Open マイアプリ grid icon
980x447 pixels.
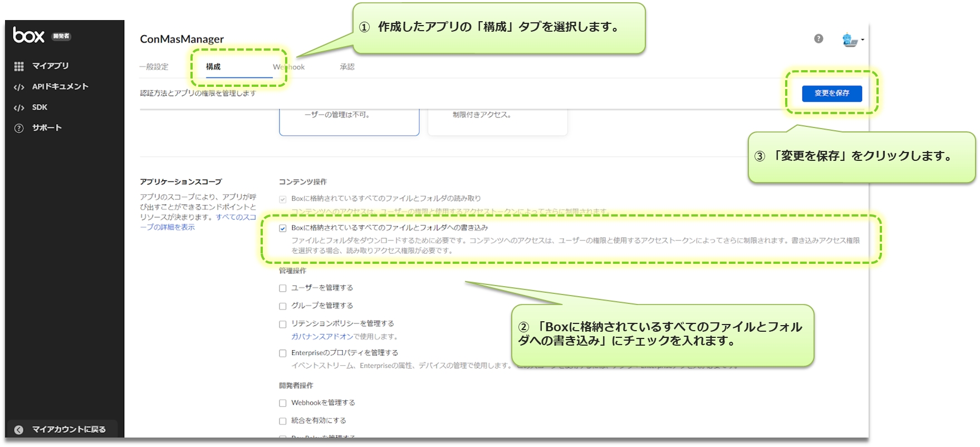[19, 66]
